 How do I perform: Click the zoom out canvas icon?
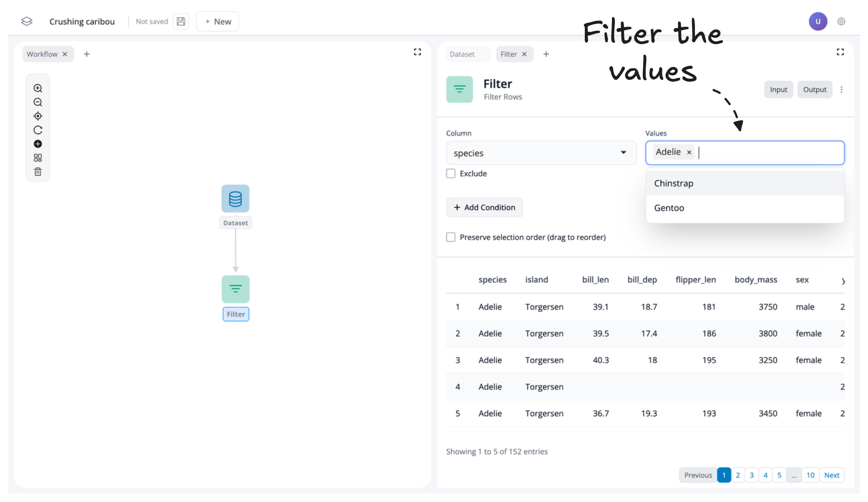click(38, 102)
